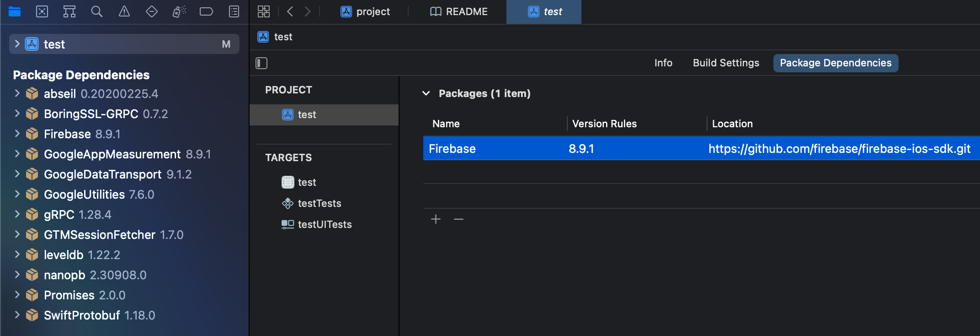This screenshot has width=980, height=336.
Task: Expand the GoogleUtilities package
Action: pyautogui.click(x=17, y=194)
